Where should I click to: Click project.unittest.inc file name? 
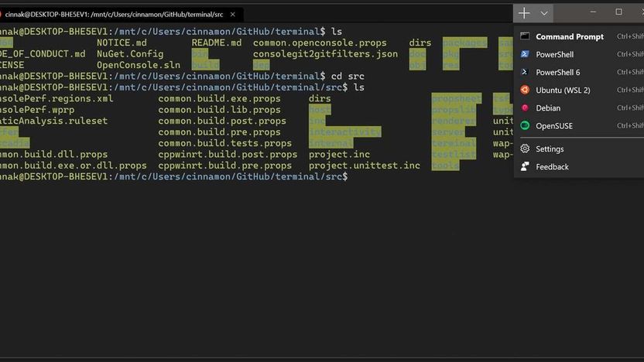coord(365,166)
